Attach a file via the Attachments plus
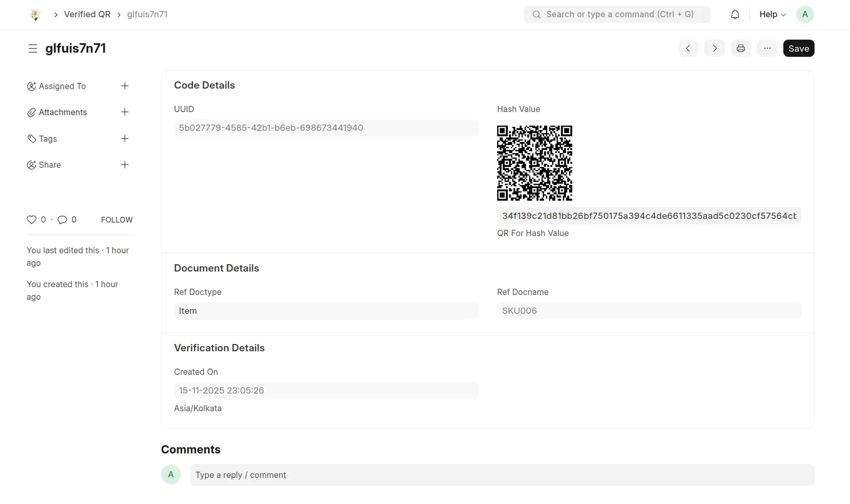Screen dimensions: 850x504 click(124, 112)
